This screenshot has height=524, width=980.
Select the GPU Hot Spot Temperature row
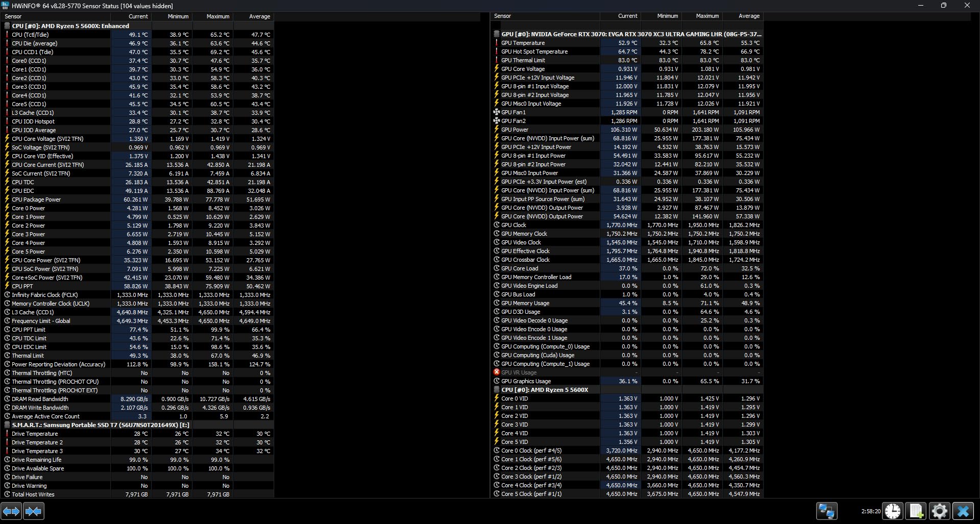coord(534,52)
